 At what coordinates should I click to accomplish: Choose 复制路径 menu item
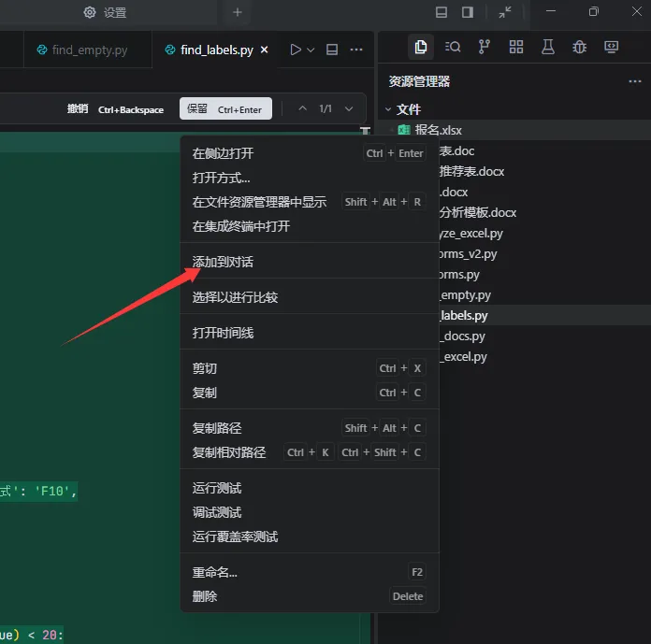click(310, 428)
